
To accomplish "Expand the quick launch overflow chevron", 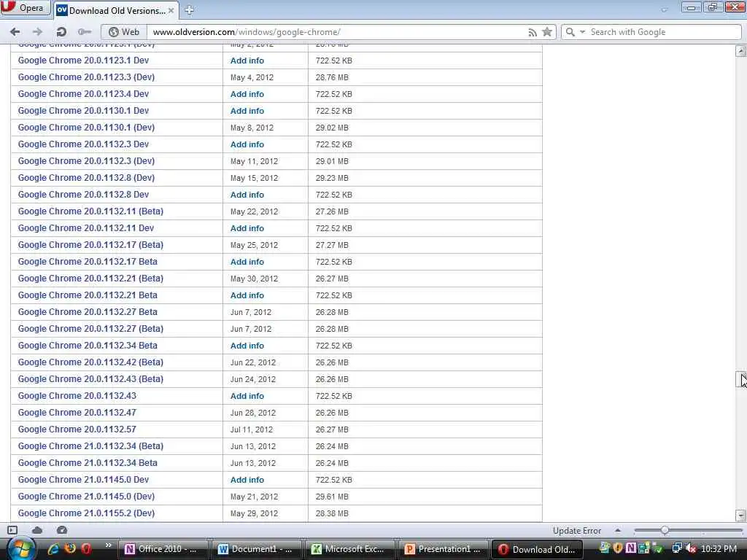I will 109,545.
